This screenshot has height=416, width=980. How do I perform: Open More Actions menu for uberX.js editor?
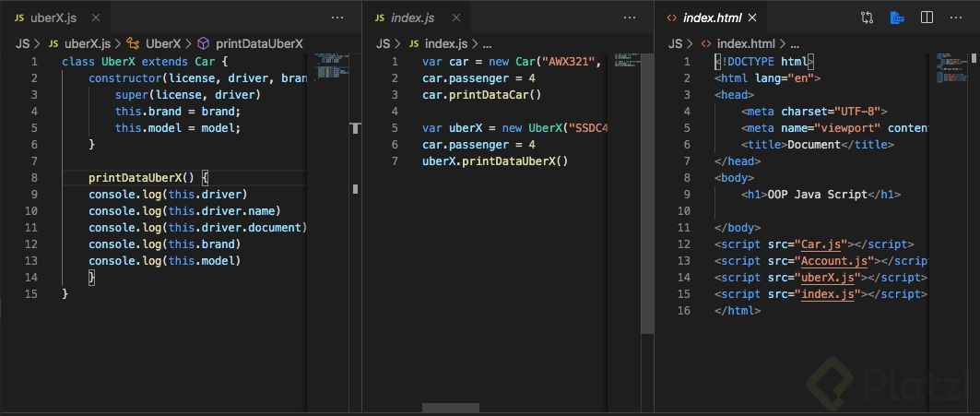(337, 18)
